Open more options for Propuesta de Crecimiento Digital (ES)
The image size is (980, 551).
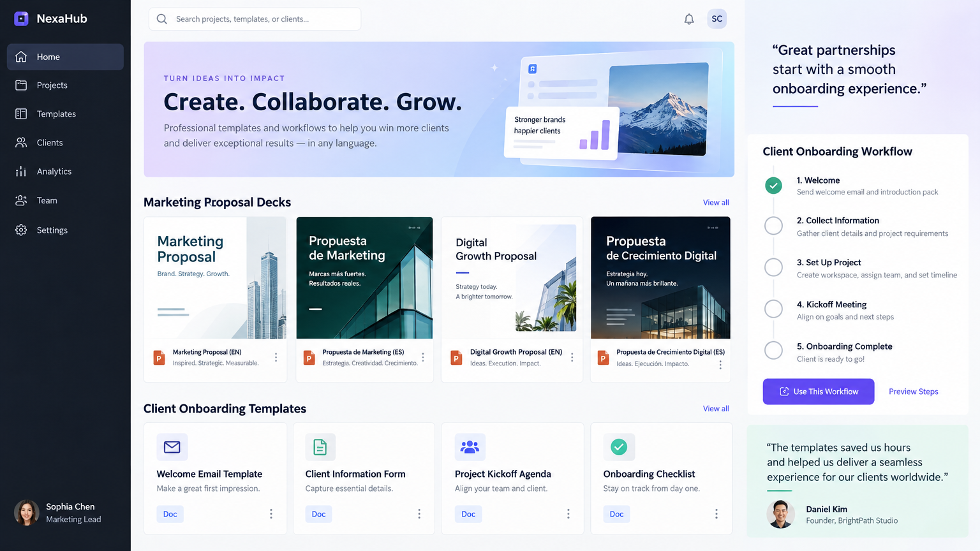click(x=720, y=365)
